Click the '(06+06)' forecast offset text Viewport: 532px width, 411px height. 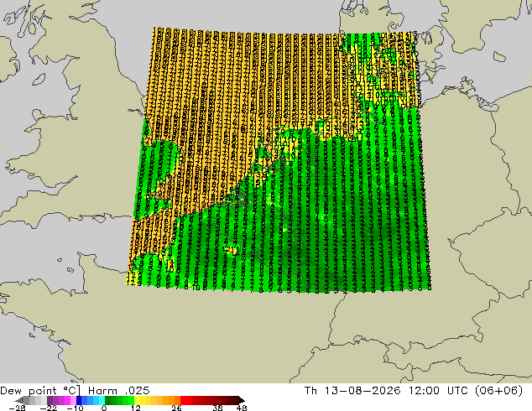coord(498,391)
